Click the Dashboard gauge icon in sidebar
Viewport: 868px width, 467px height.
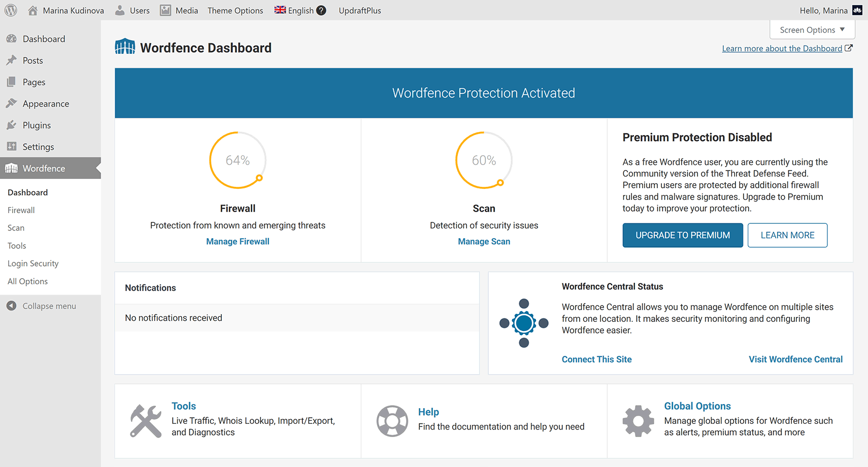point(12,39)
